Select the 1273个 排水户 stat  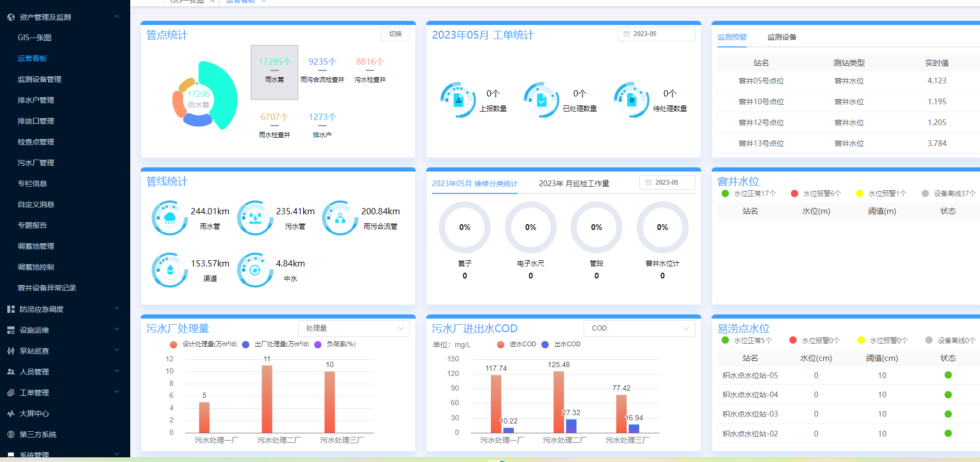[x=322, y=125]
